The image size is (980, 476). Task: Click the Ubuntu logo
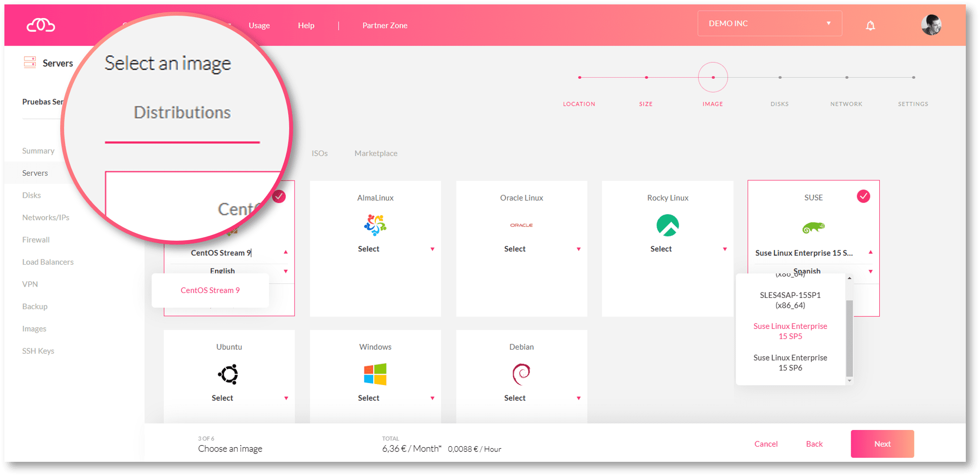[228, 374]
